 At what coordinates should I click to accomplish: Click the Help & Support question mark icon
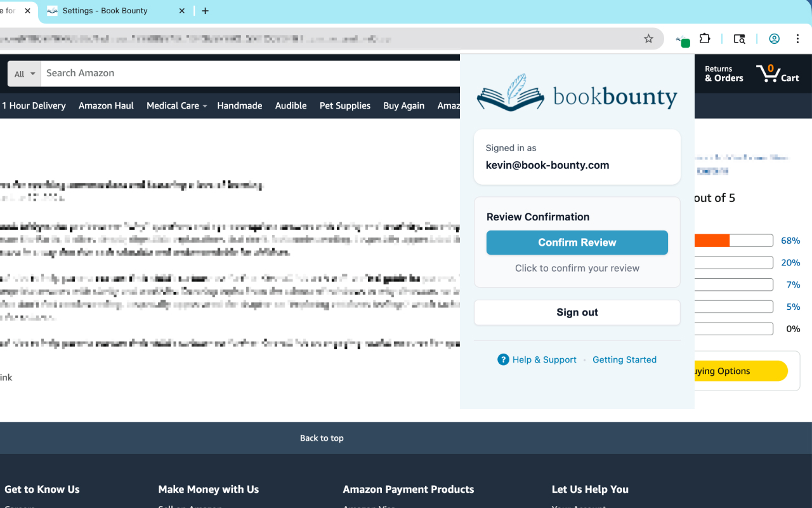[503, 359]
